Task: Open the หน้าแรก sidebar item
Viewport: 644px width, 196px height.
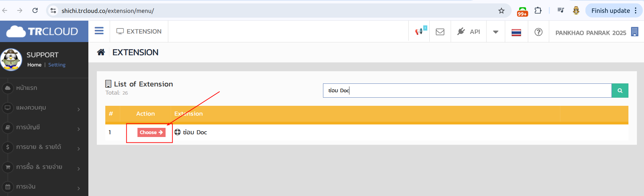Action: click(x=26, y=88)
